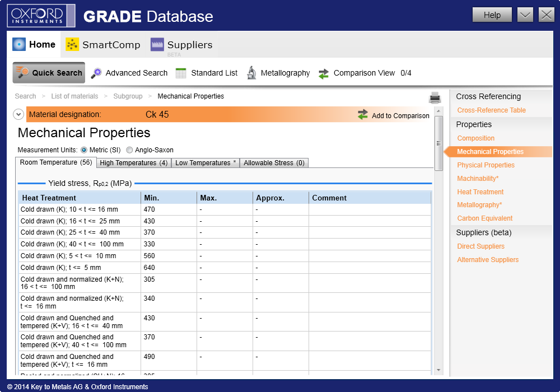Select row 'Cold drawn (K); 16 < t <= 25 mm'

point(225,221)
